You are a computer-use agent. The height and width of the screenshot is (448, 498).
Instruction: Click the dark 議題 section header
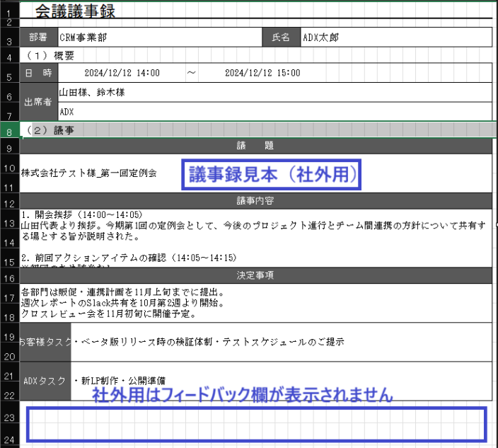tap(255, 146)
